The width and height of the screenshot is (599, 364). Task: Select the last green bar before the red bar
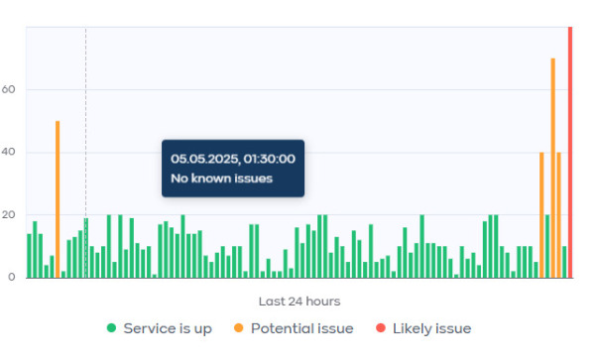coord(564,262)
